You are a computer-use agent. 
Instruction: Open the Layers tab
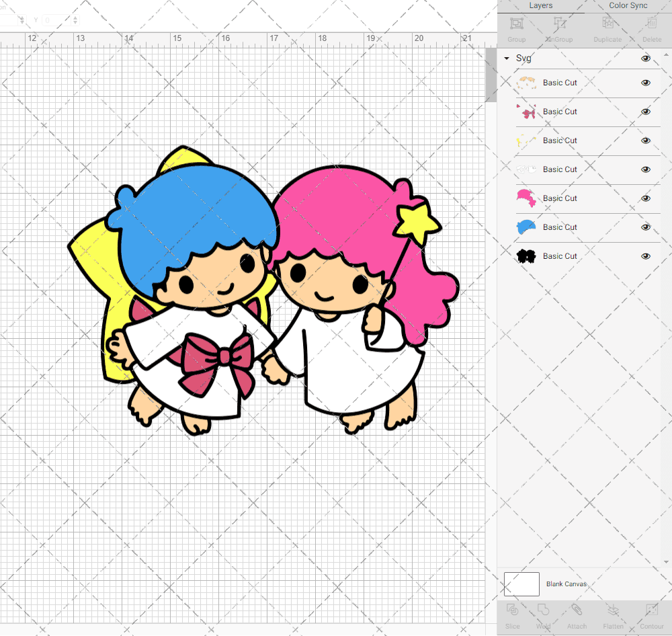(x=540, y=5)
